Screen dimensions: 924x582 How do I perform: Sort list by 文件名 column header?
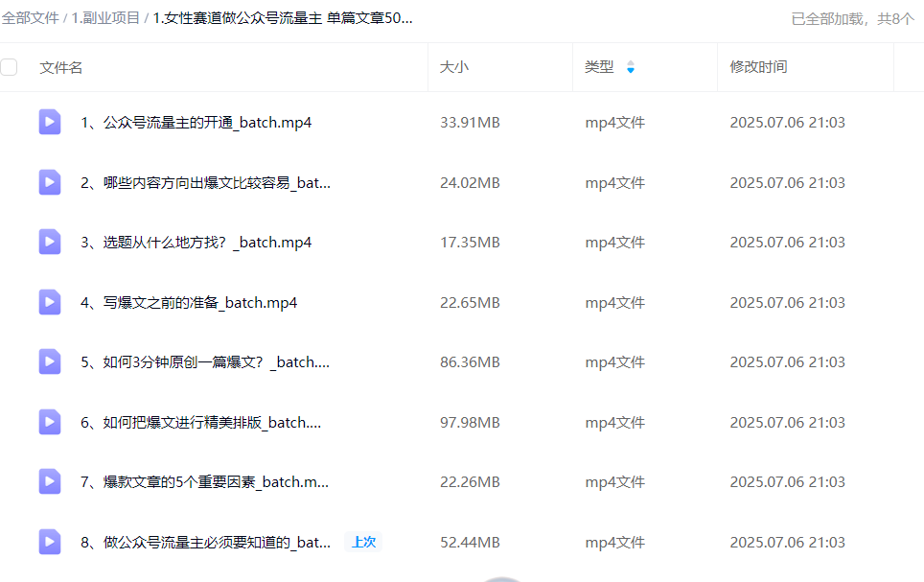coord(61,67)
